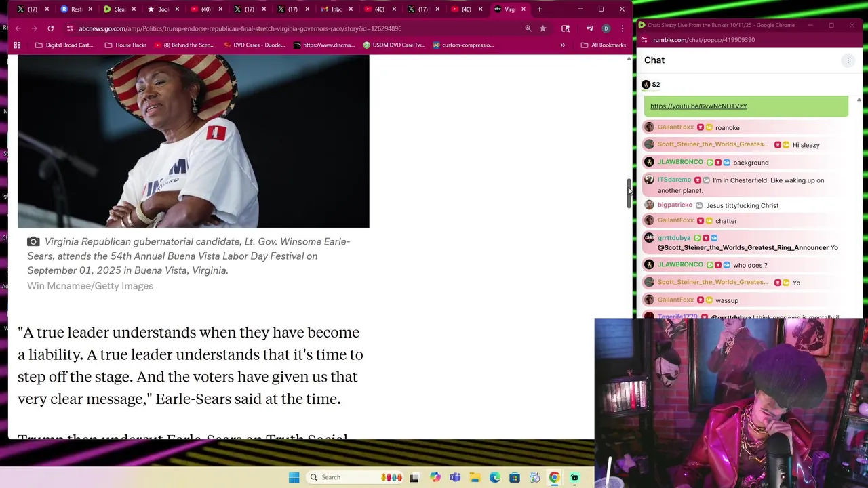Click the chat popup address bar URL
Screen dimensions: 868x488
click(704, 40)
